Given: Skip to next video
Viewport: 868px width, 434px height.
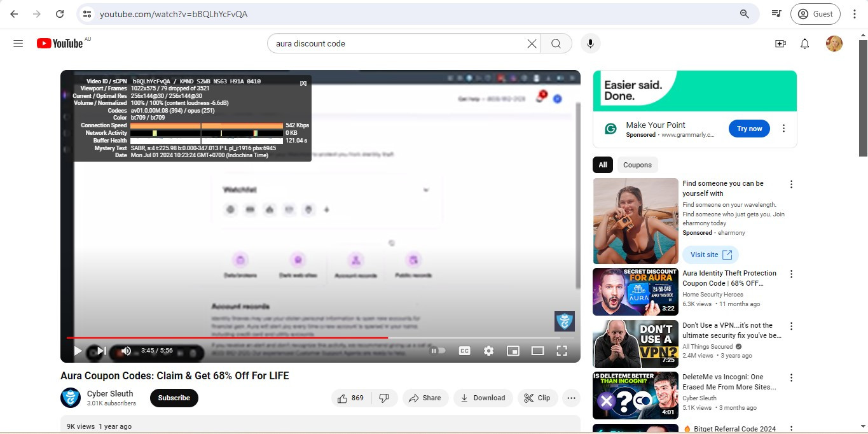Looking at the screenshot, I should pyautogui.click(x=101, y=351).
